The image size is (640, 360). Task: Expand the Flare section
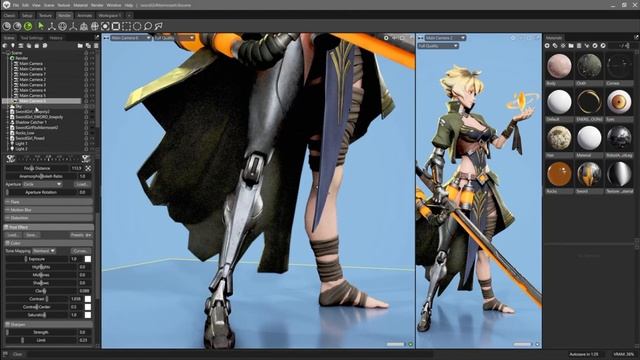coord(48,202)
